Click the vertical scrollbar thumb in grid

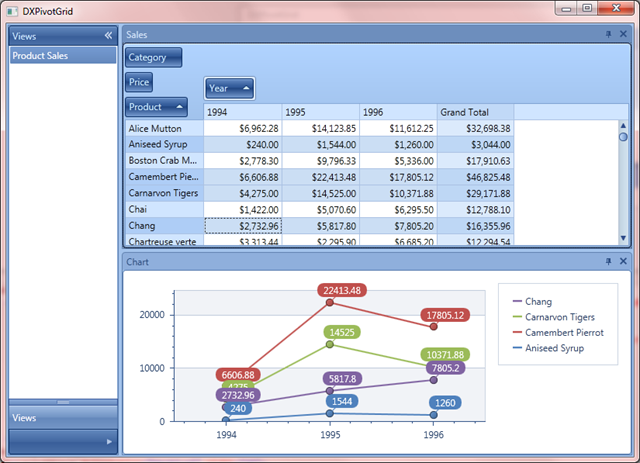pos(623,137)
